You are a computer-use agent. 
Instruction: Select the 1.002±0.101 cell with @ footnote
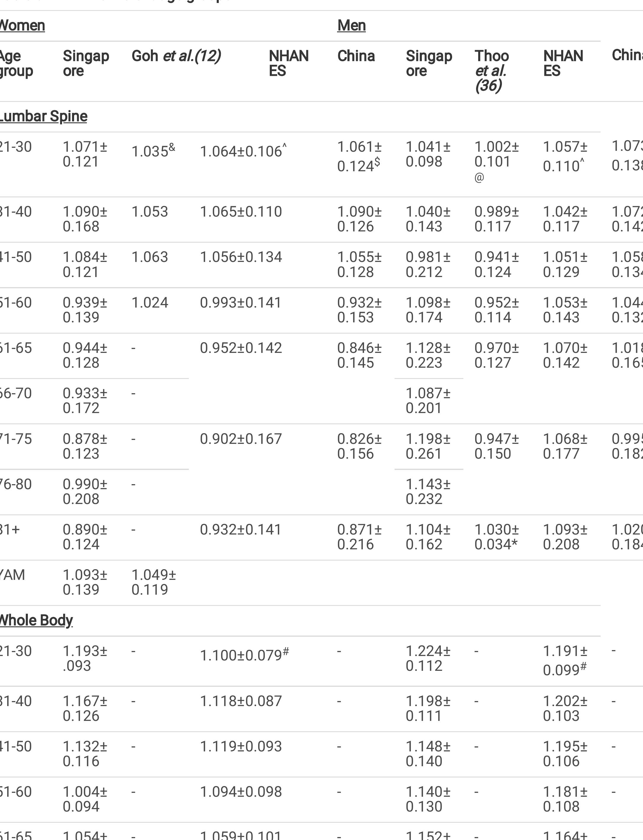click(497, 155)
